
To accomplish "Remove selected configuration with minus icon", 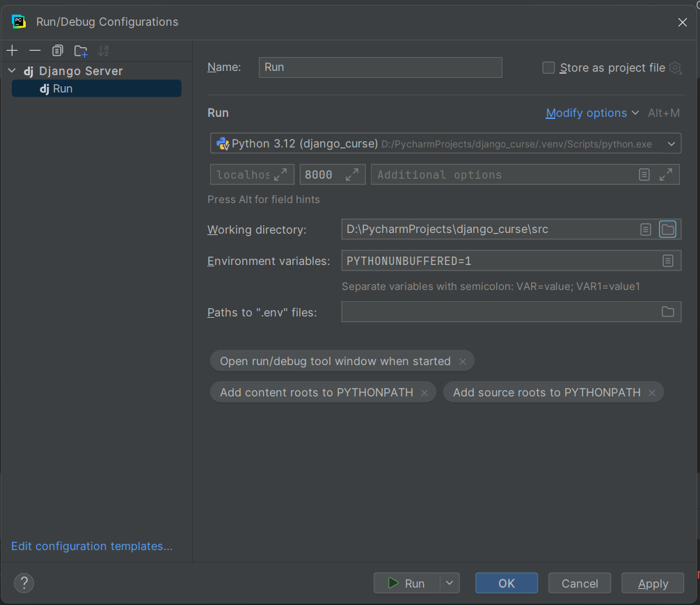I will coord(35,51).
